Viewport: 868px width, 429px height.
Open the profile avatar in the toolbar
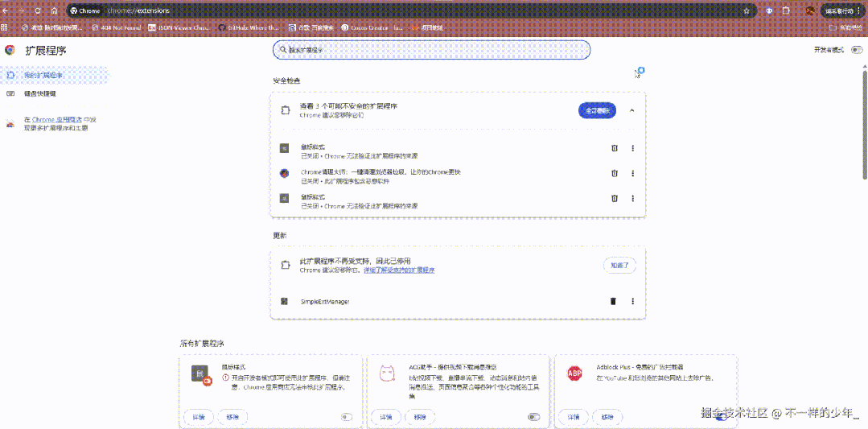coord(810,10)
